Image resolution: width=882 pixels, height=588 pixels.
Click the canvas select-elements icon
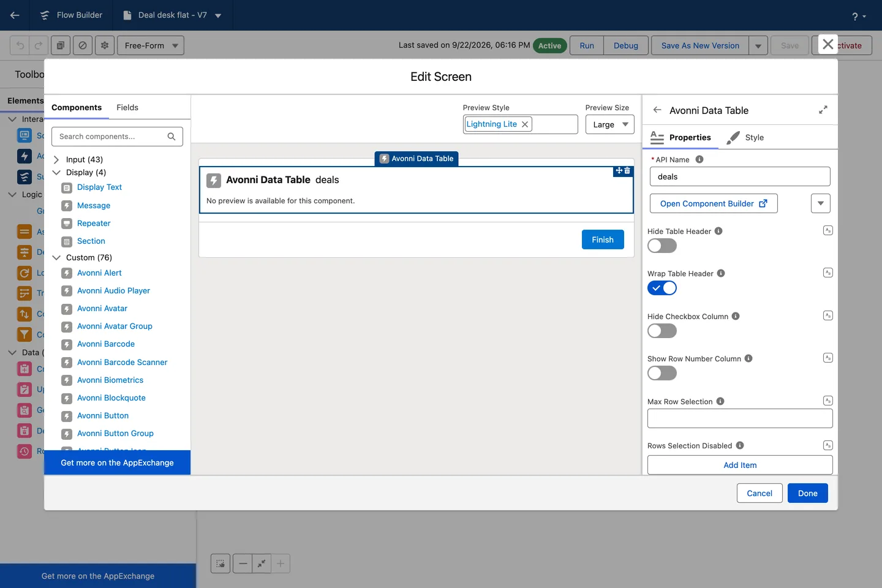(221, 563)
